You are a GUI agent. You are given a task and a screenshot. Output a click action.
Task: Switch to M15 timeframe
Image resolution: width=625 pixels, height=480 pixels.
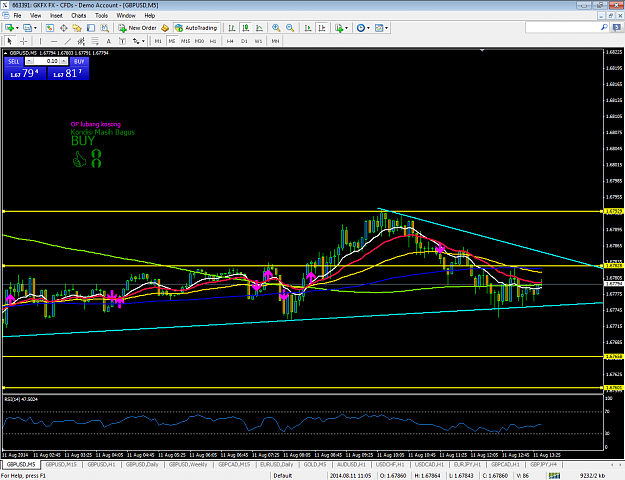pos(185,41)
